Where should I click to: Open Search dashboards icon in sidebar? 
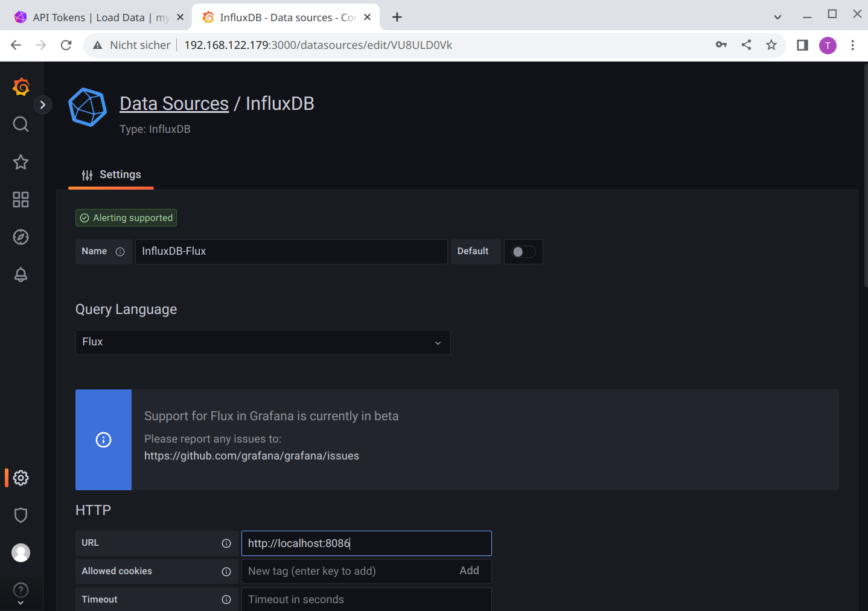21,124
